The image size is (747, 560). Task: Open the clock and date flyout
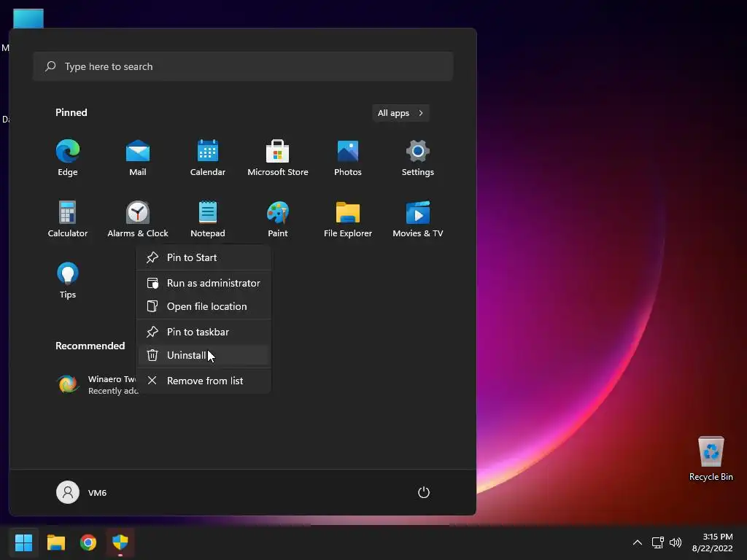713,542
